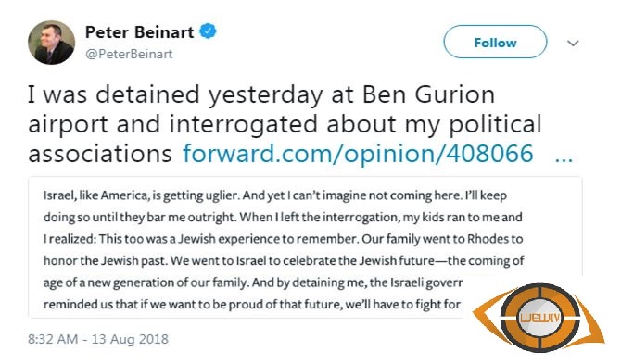The height and width of the screenshot is (364, 621).
Task: Click excerpt line starting "doing so until they bar"
Action: coord(283,218)
